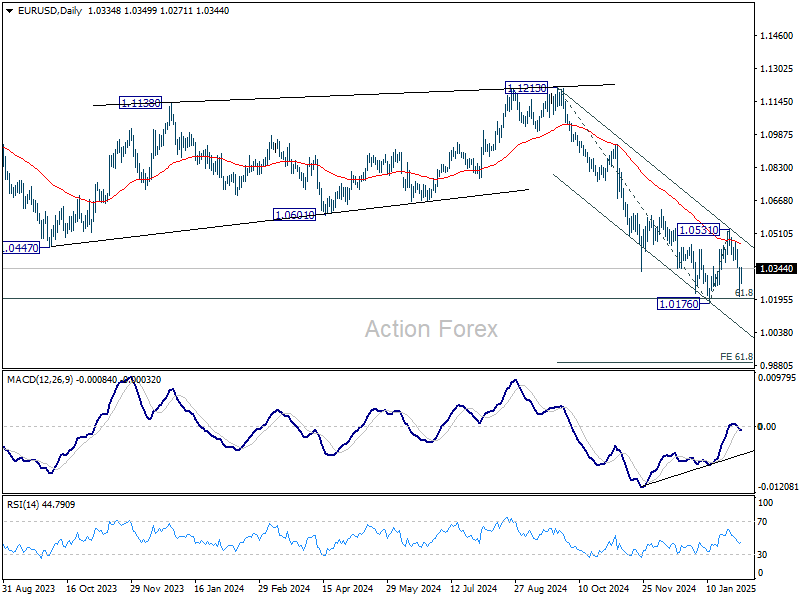Click the 1.14600 price axis level
This screenshot has height=600, width=800.
(775, 36)
